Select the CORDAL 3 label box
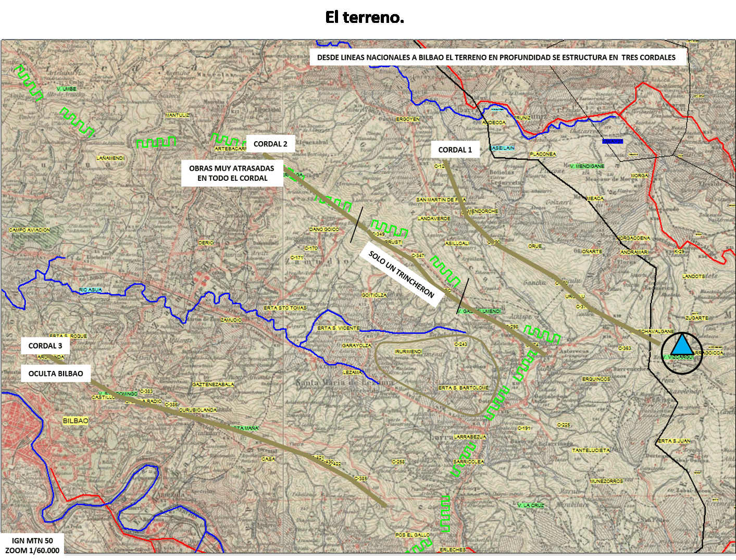The height and width of the screenshot is (560, 736). pos(45,346)
